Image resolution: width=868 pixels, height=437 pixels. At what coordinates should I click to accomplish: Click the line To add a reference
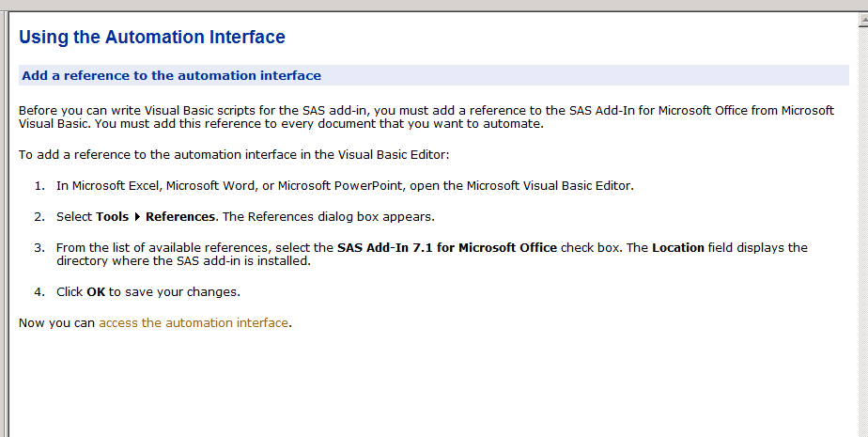point(234,154)
